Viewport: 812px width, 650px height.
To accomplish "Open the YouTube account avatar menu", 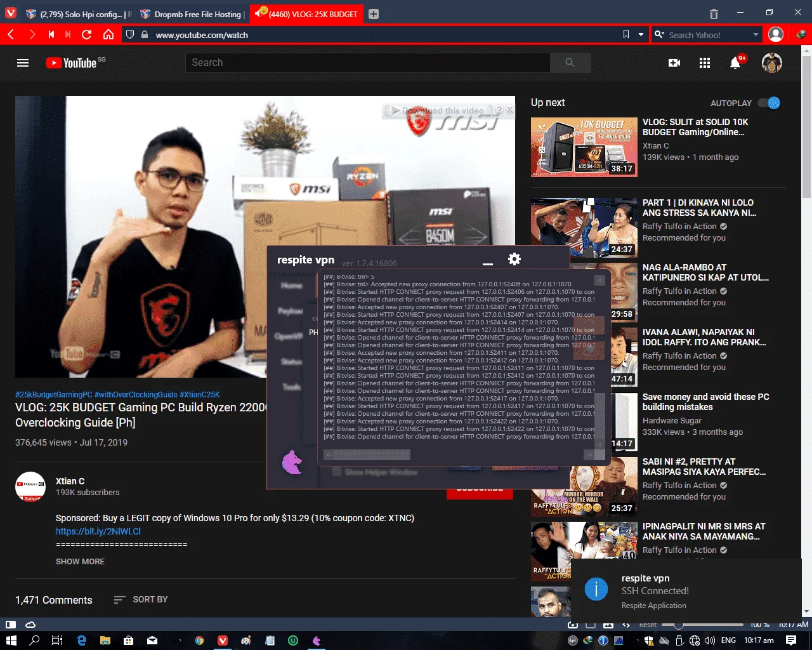I will [x=772, y=63].
